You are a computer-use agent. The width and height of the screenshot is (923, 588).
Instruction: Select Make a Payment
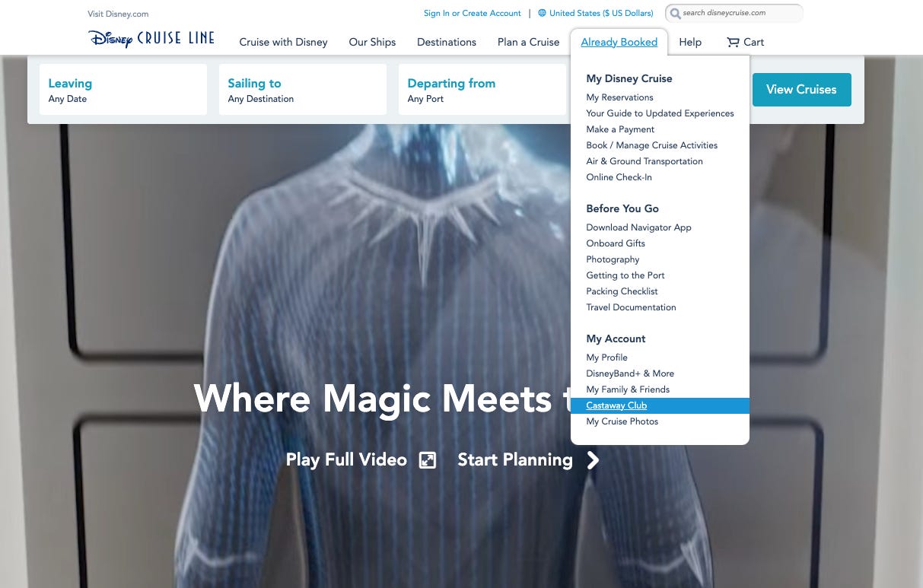(620, 129)
